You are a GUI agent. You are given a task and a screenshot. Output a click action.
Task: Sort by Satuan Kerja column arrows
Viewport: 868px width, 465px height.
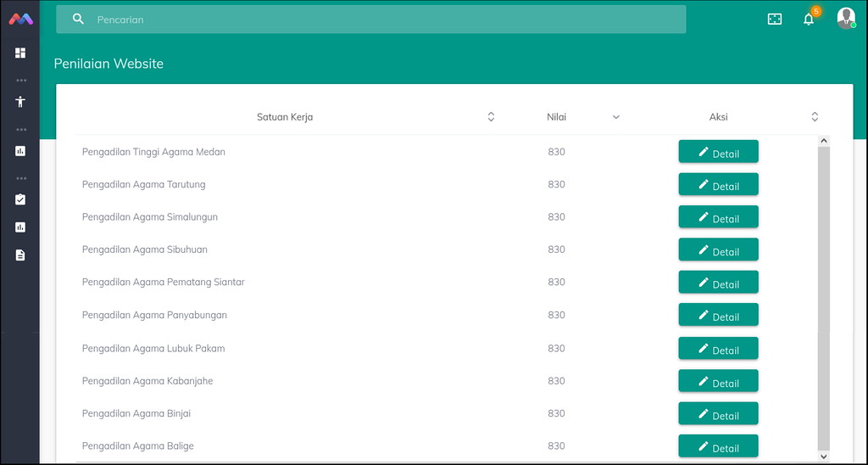[491, 117]
